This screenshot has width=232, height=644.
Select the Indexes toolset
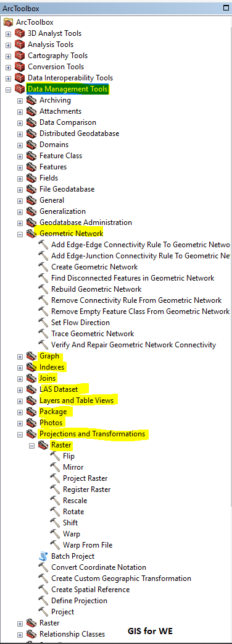coord(52,366)
